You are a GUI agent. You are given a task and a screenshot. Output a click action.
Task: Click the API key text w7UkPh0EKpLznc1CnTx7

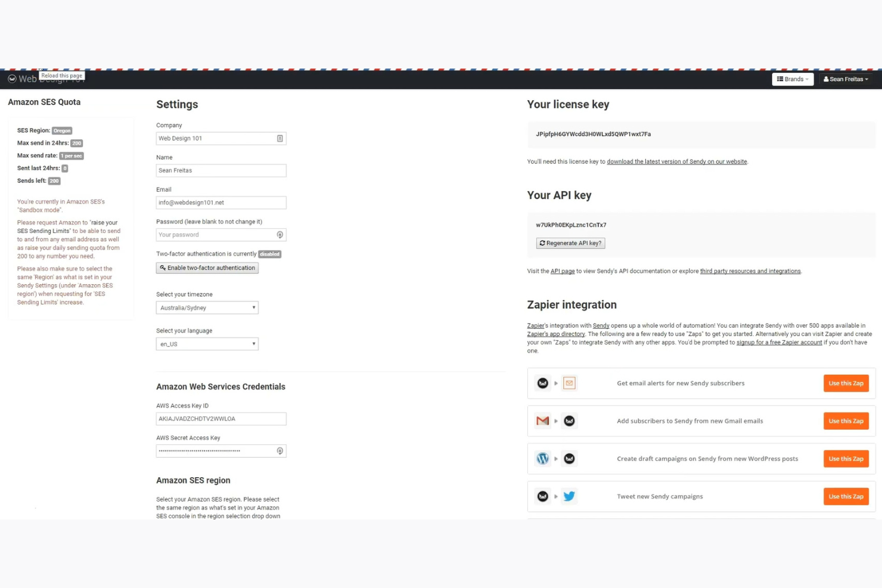tap(571, 225)
